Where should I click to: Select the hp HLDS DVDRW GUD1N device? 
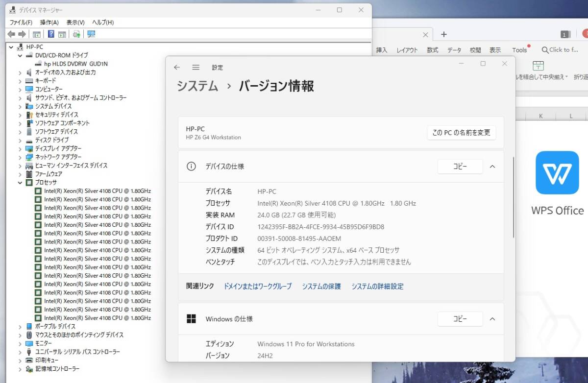pos(76,64)
